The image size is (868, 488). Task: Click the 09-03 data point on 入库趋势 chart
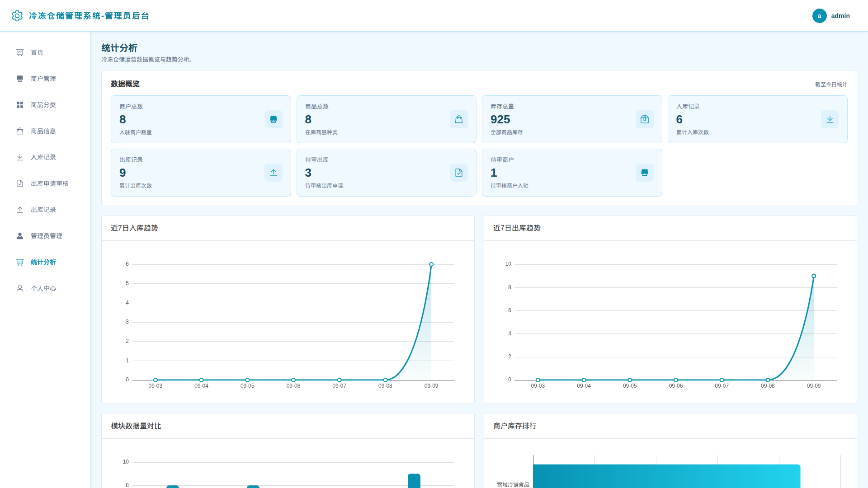(156, 380)
